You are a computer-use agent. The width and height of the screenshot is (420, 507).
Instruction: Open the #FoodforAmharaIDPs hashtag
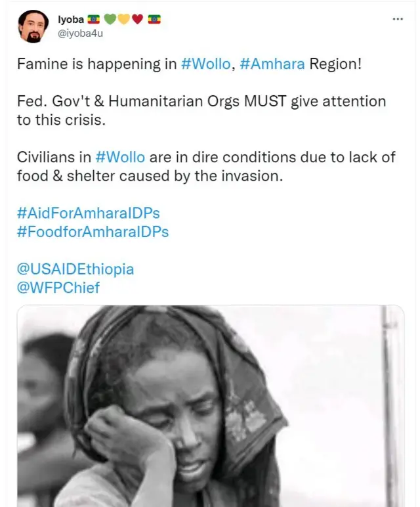[93, 232]
